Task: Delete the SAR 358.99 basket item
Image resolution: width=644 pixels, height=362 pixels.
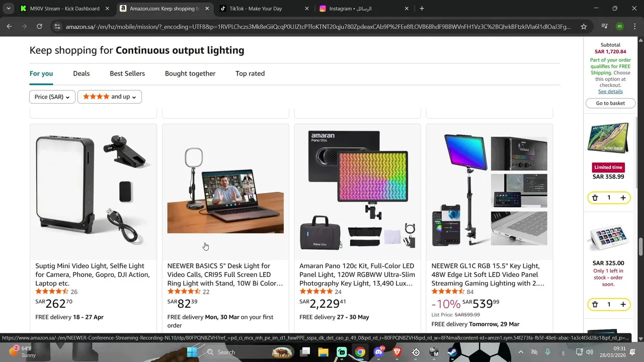Action: 595,198
